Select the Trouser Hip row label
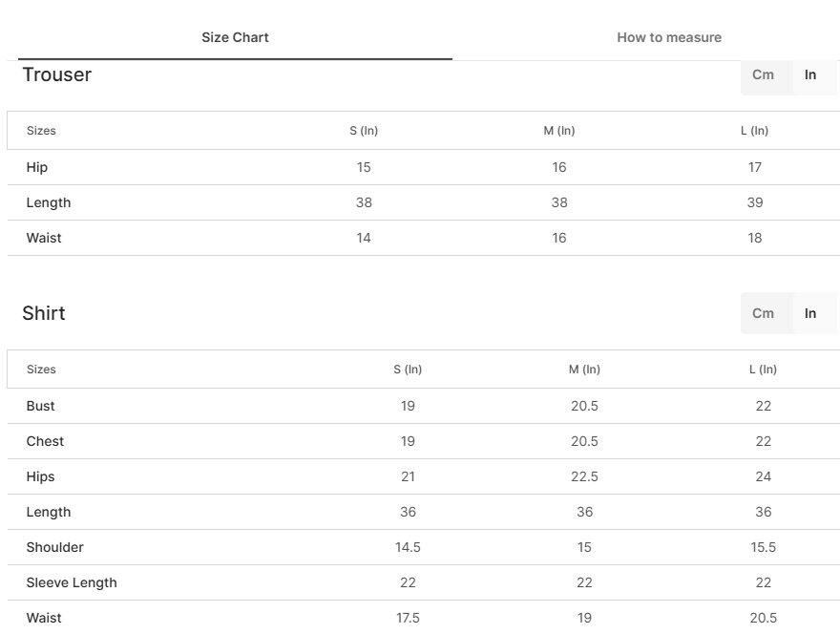Screen dimensions: 840x634 (37, 167)
